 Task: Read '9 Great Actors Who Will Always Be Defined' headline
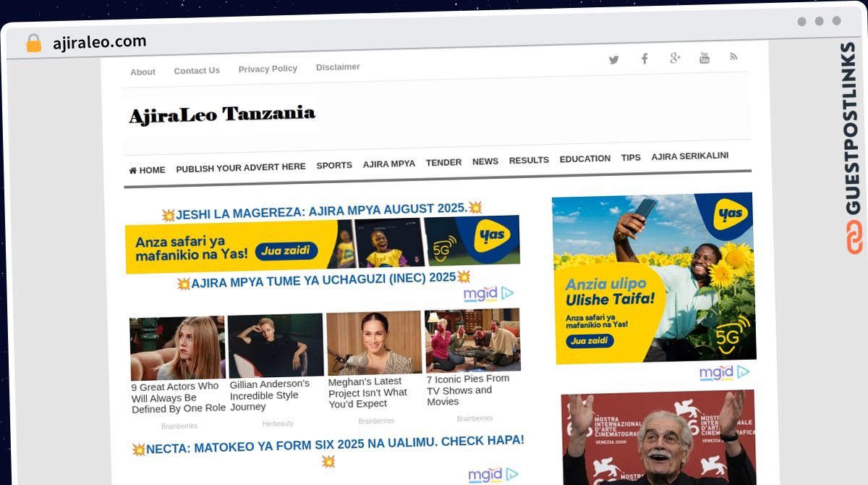(178, 398)
